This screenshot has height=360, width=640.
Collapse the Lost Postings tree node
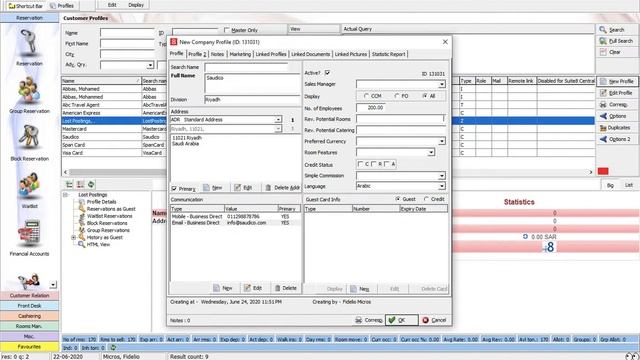coord(65,195)
